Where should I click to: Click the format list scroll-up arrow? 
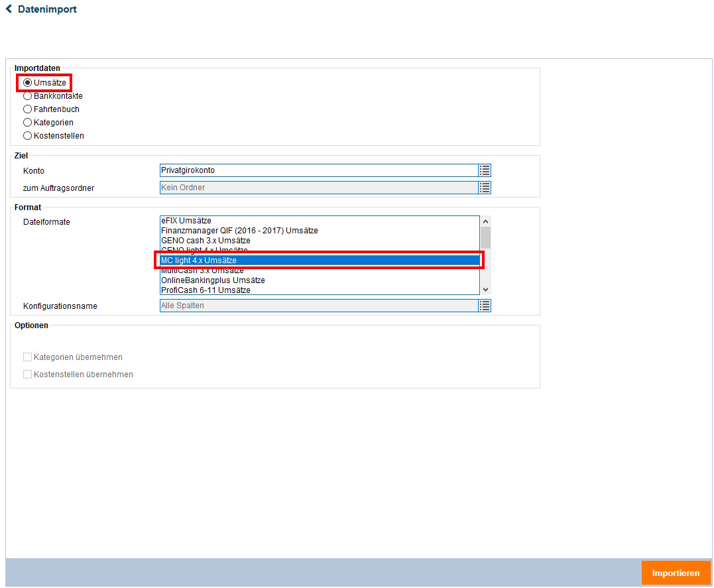click(485, 221)
